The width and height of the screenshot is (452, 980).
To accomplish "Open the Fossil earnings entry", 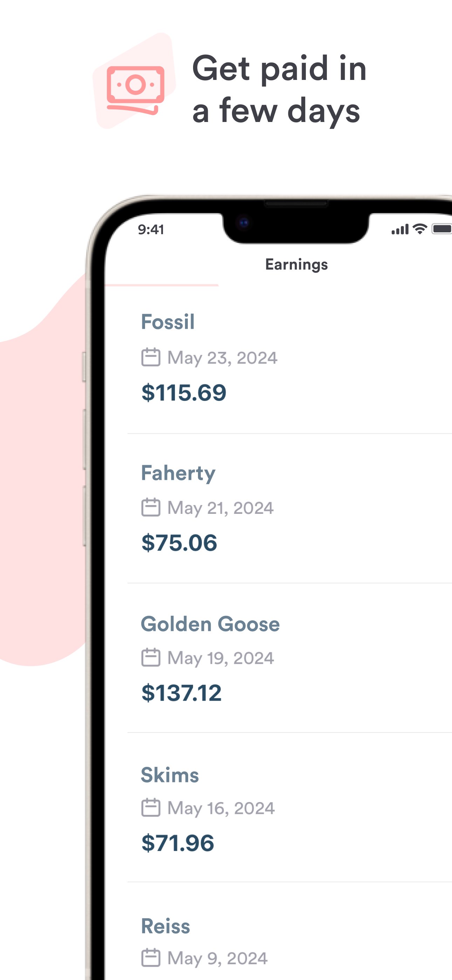I will pos(168,322).
